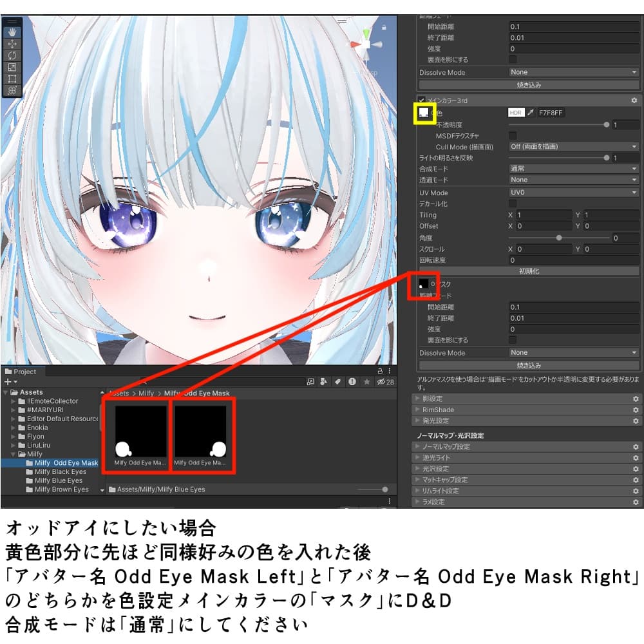Image resolution: width=644 pixels, height=644 pixels.
Task: Open the 影設定 gear settings icon
Action: coord(635,398)
